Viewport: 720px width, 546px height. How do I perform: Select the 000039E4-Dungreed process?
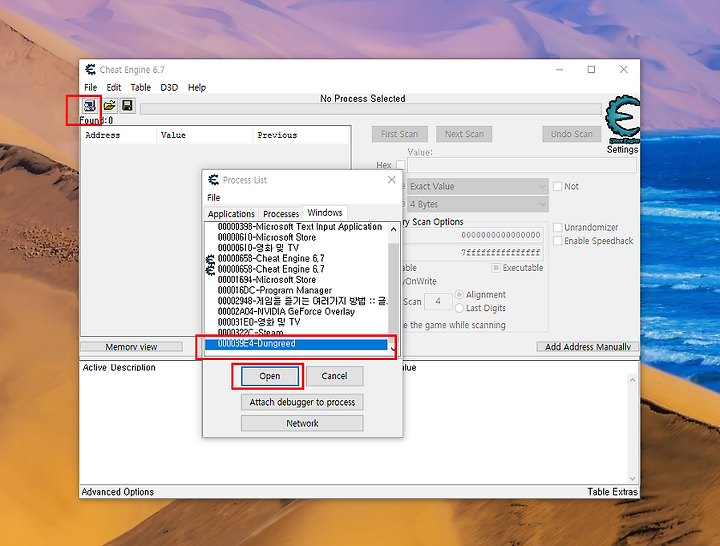pos(296,344)
